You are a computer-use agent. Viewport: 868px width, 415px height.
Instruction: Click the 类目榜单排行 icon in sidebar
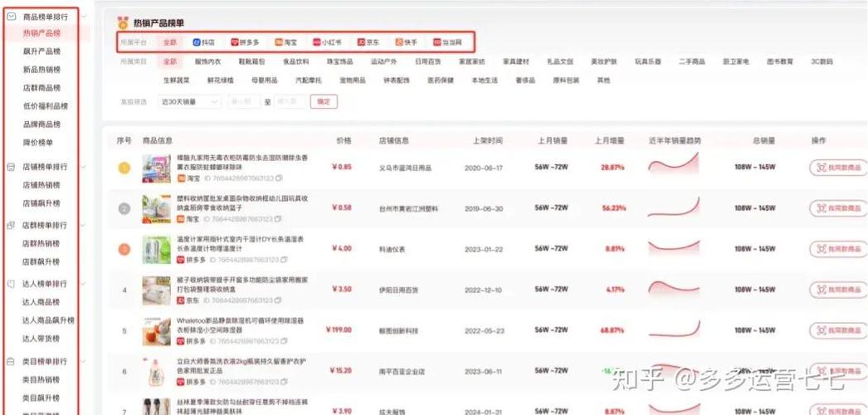(x=11, y=361)
